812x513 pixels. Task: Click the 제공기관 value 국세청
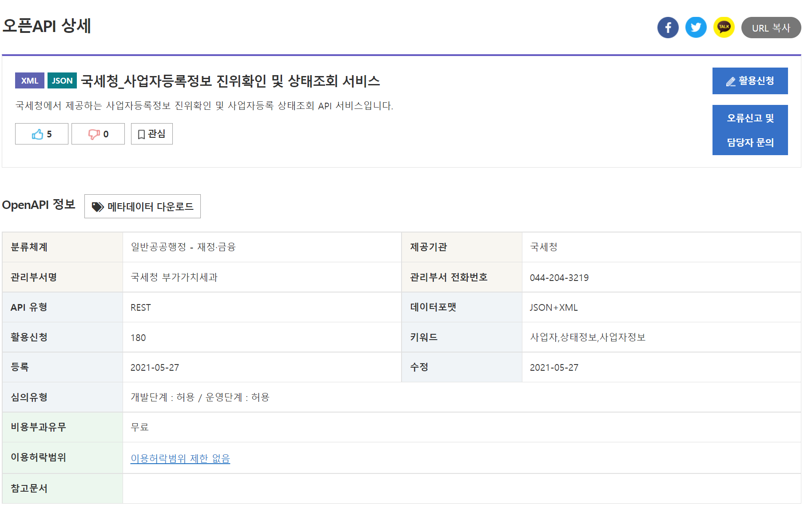click(x=543, y=247)
